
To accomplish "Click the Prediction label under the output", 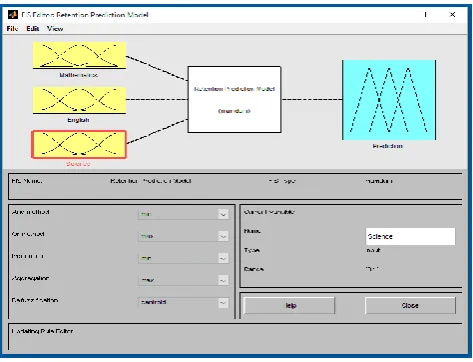I will point(388,146).
